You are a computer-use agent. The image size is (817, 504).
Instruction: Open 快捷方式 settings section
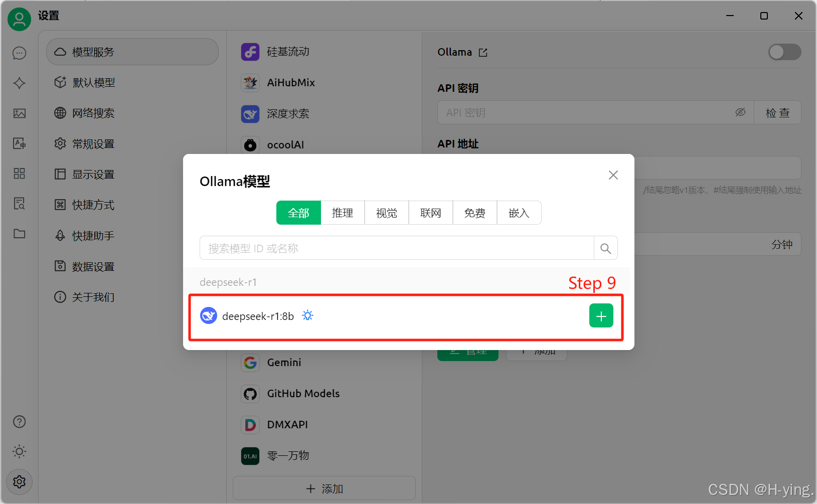tap(132, 205)
